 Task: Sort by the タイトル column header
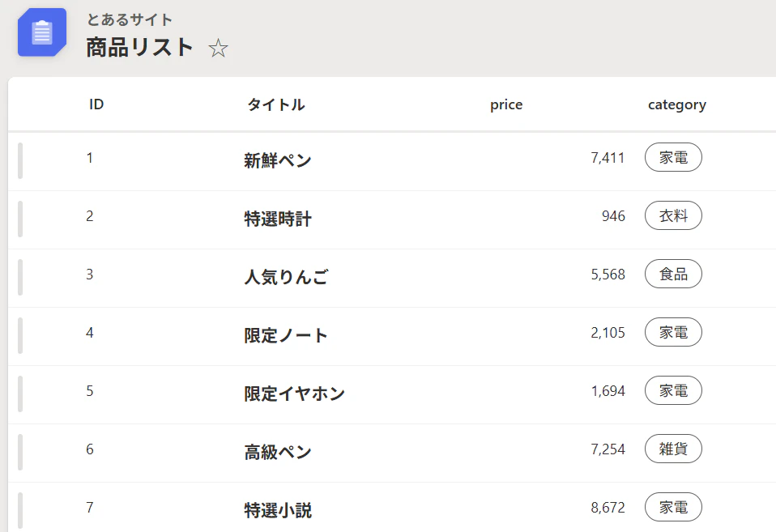275,104
